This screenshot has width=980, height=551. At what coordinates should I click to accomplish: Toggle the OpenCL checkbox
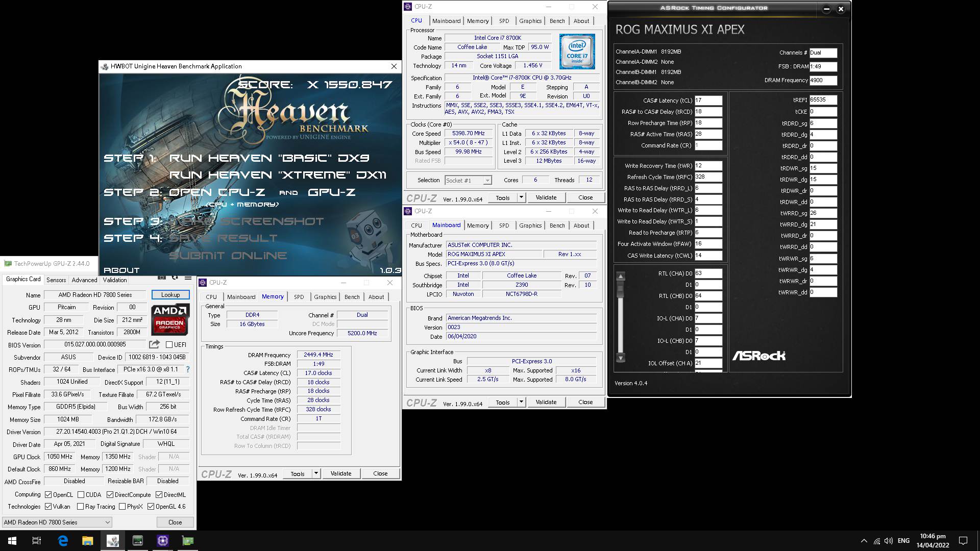(x=48, y=495)
